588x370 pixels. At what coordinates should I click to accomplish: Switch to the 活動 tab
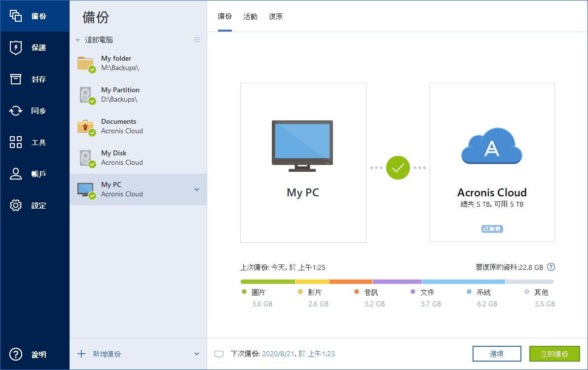click(250, 17)
